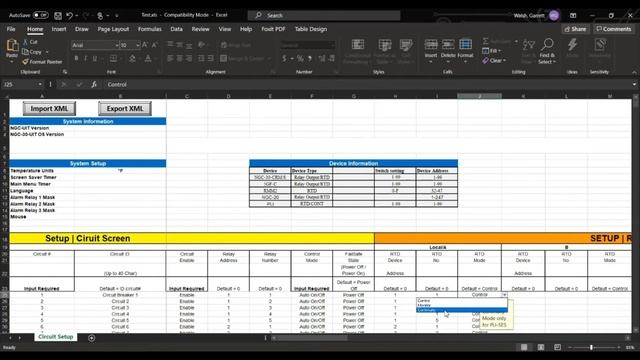Open Conditional Formatting menu
Image resolution: width=640 pixels, height=360 pixels.
coord(358,51)
